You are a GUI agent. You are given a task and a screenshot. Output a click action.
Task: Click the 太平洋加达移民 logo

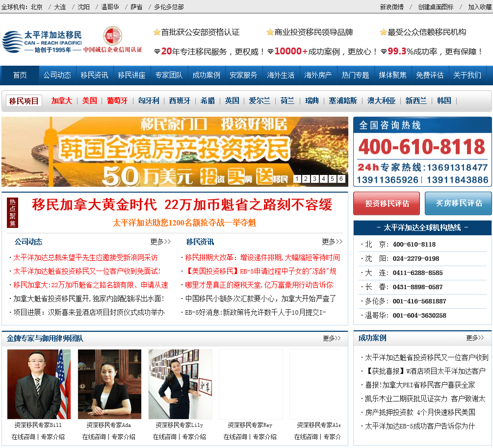coord(42,42)
